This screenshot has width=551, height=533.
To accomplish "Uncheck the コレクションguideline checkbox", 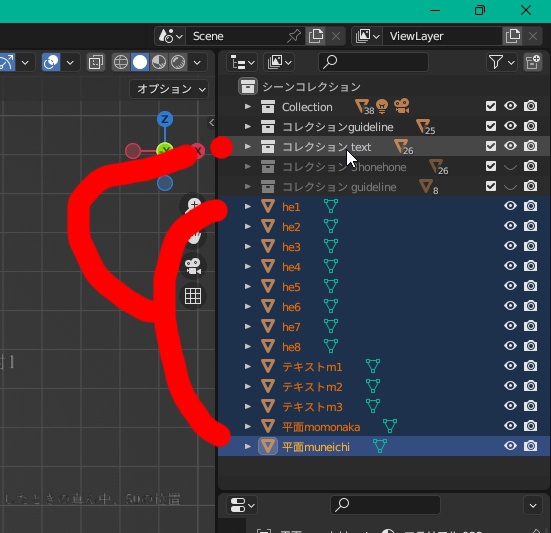I will point(491,126).
